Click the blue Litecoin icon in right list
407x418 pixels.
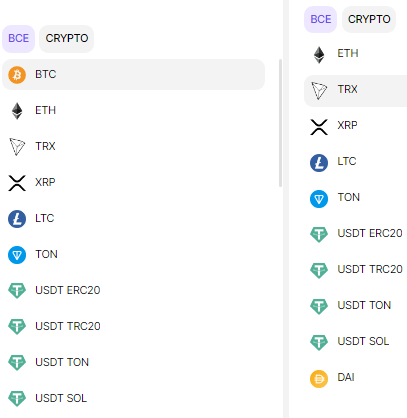(319, 163)
